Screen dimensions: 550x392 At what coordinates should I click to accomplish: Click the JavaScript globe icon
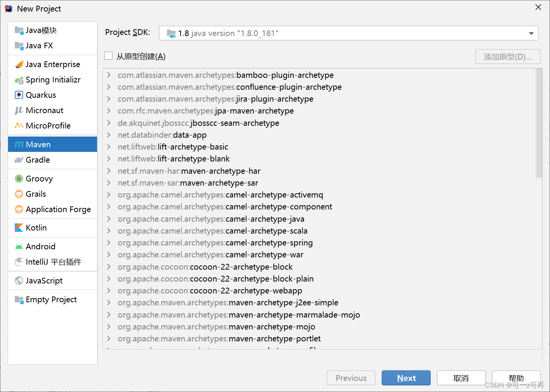[19, 281]
